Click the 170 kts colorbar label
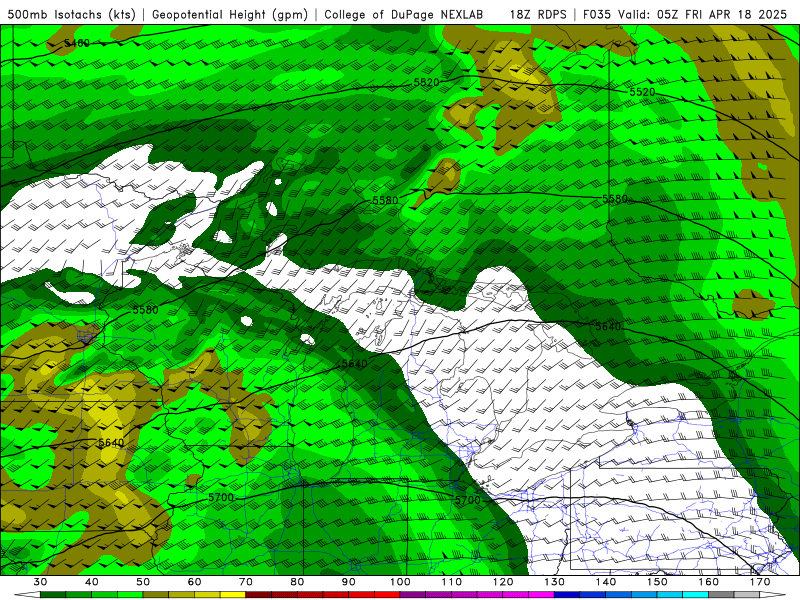Viewport: 800px width, 600px height. point(760,582)
